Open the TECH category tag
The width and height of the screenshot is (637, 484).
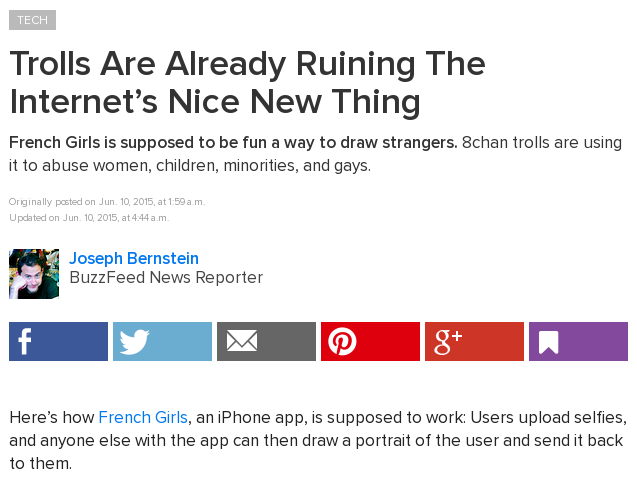(x=32, y=20)
